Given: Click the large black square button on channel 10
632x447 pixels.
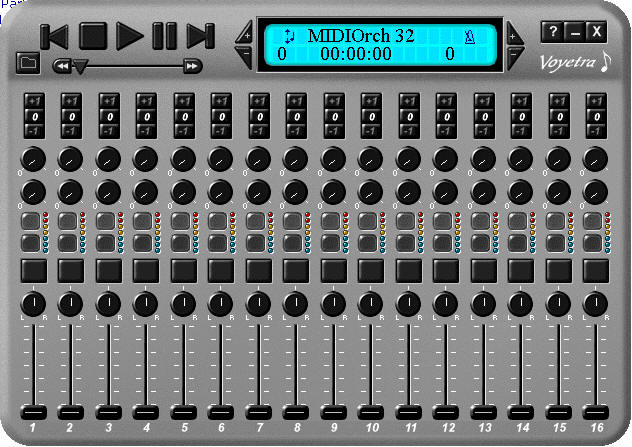Looking at the screenshot, I should pyautogui.click(x=371, y=271).
